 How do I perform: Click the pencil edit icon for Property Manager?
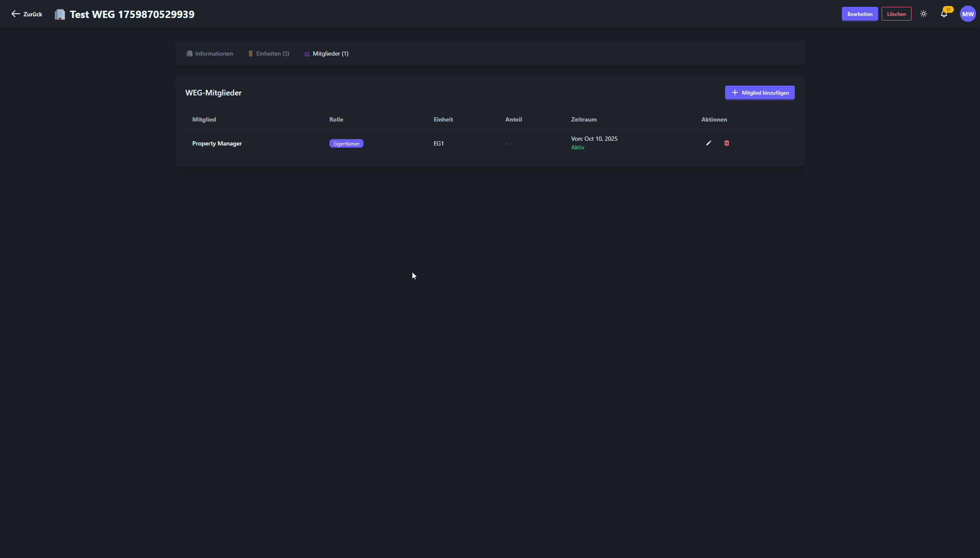coord(709,143)
